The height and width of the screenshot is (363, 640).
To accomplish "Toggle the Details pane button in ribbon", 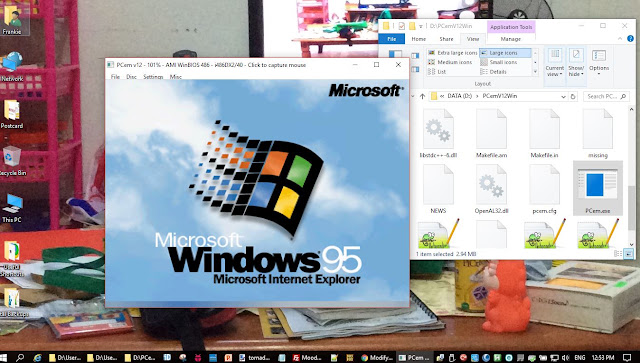I will (415, 69).
